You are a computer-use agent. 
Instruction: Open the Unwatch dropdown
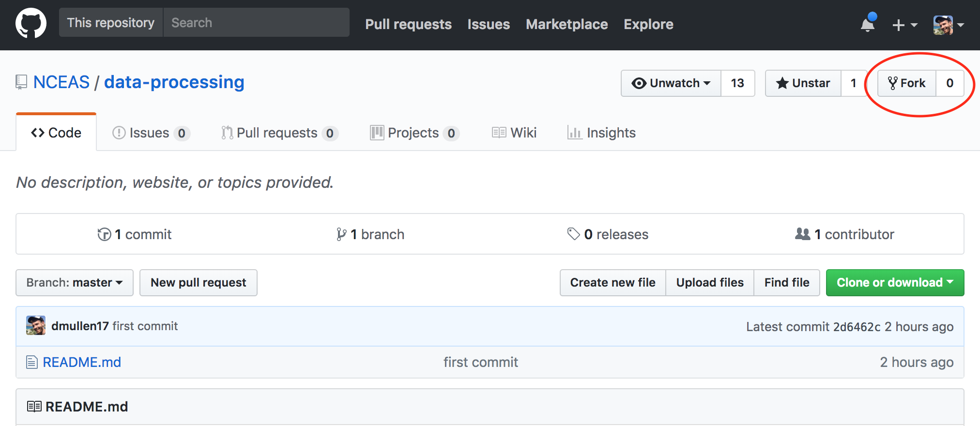pos(671,83)
